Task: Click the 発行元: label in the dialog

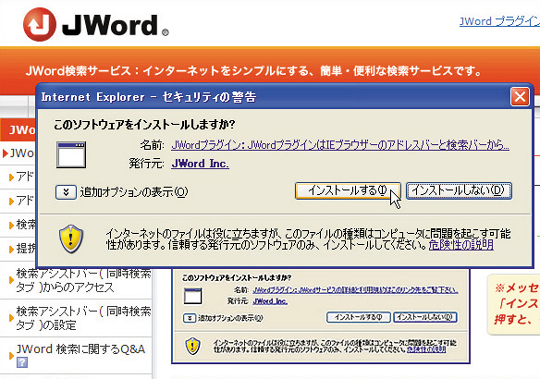Action: point(146,163)
